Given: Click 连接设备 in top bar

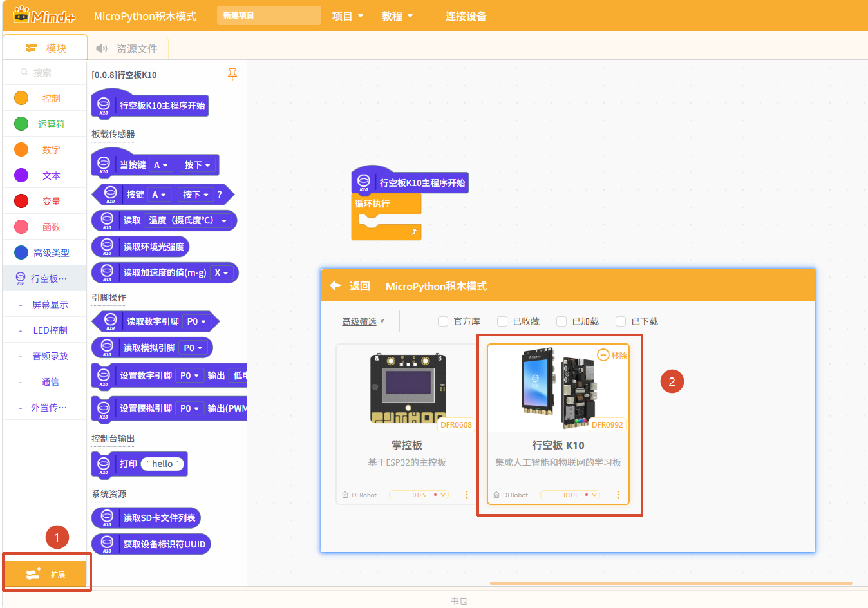Looking at the screenshot, I should tap(466, 16).
